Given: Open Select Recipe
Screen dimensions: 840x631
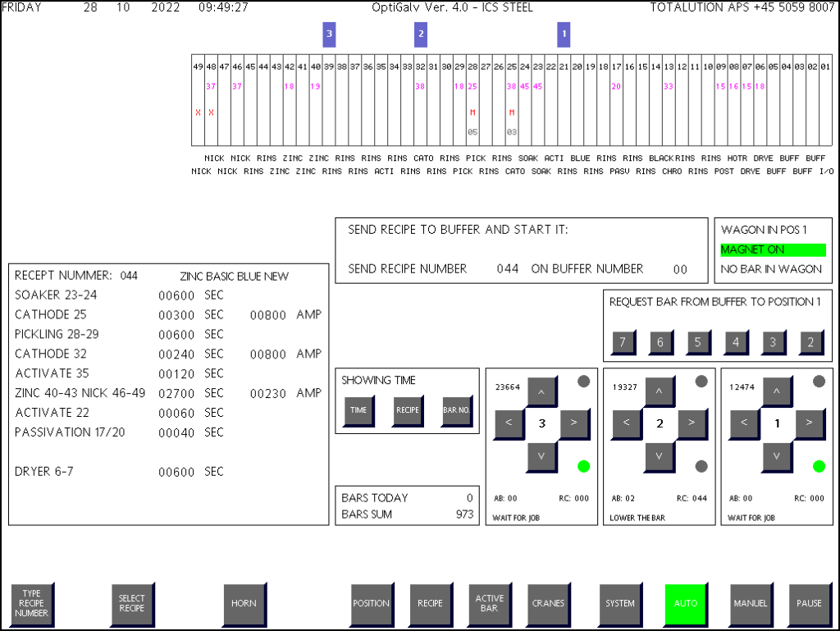Looking at the screenshot, I should [x=132, y=604].
